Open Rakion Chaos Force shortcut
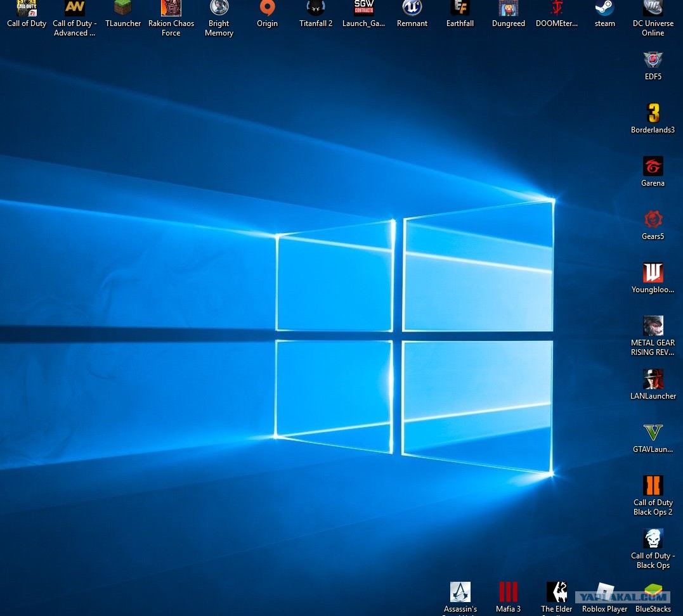 171,18
